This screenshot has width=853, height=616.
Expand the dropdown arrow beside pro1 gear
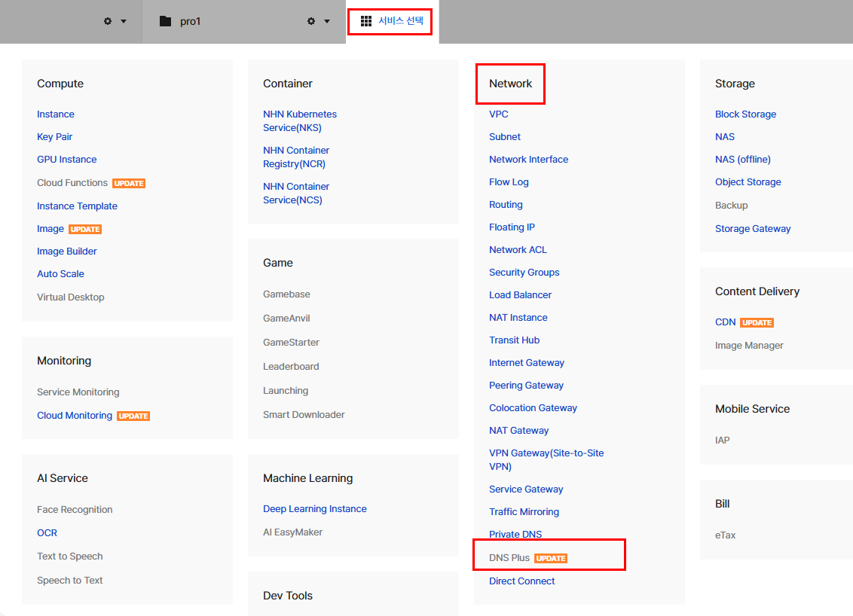coord(327,22)
